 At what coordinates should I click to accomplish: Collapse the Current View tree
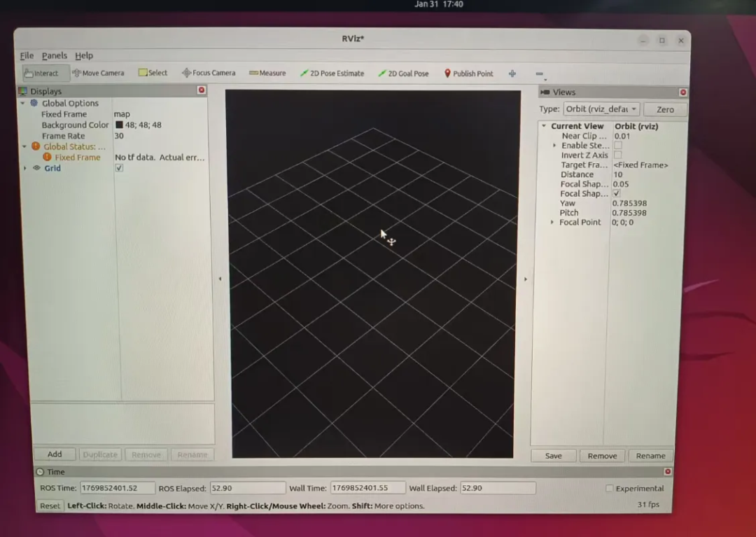click(x=544, y=126)
